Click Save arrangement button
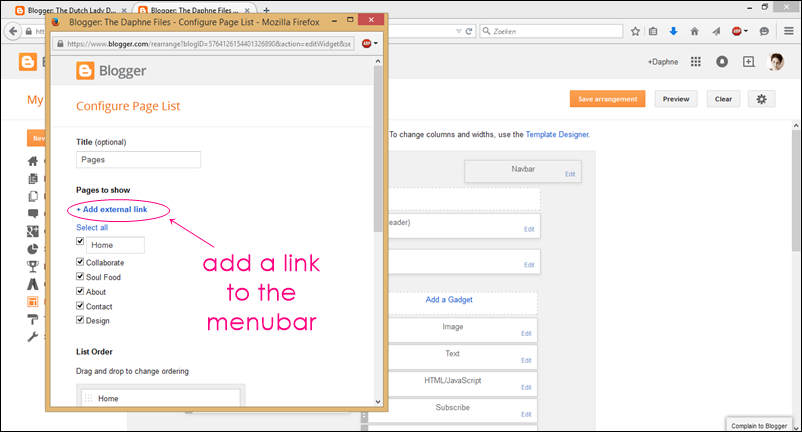This screenshot has height=432, width=802. tap(608, 99)
